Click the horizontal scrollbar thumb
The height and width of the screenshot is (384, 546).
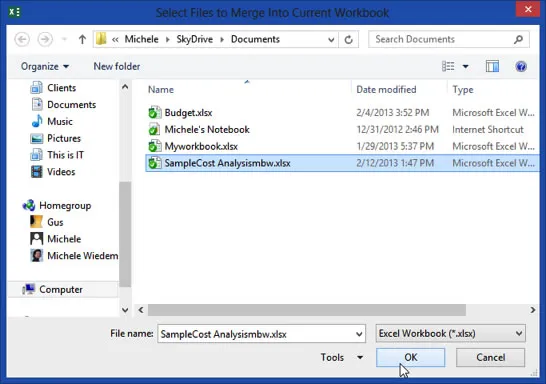(307, 310)
